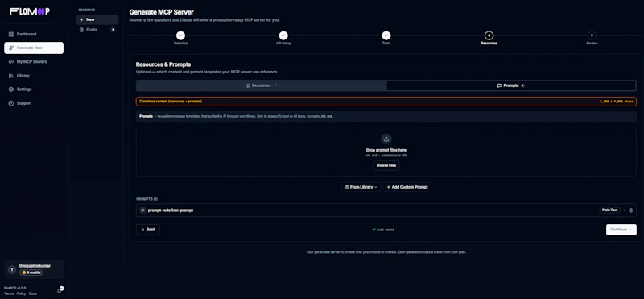Expand the prompt-redefiner-prompt row chevron
The image size is (644, 299).
(625, 210)
